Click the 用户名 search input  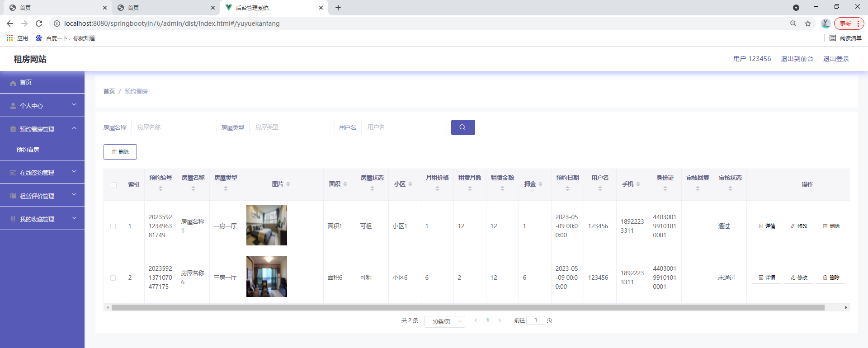tap(404, 127)
